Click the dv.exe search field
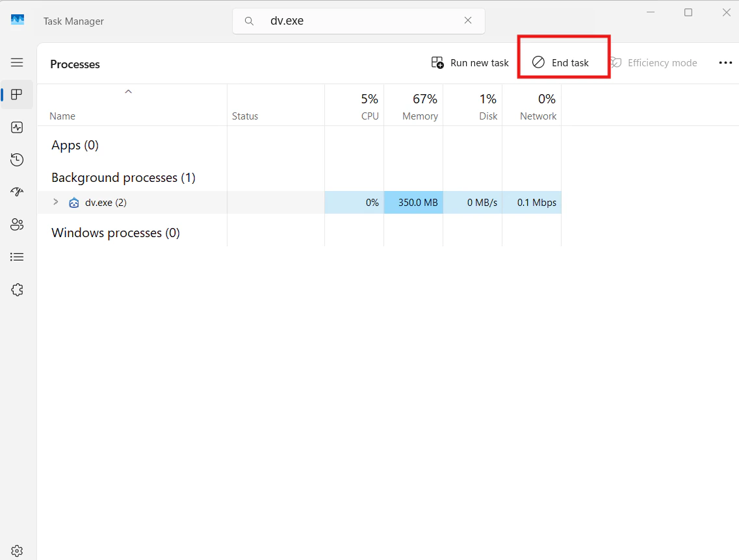Screen dimensions: 739x560 (x=359, y=21)
